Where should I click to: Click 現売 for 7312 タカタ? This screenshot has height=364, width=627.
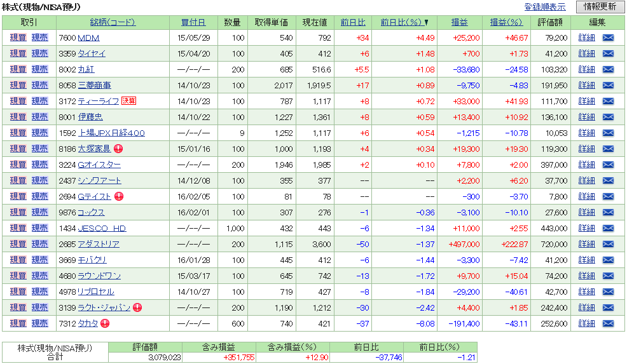[x=39, y=323]
